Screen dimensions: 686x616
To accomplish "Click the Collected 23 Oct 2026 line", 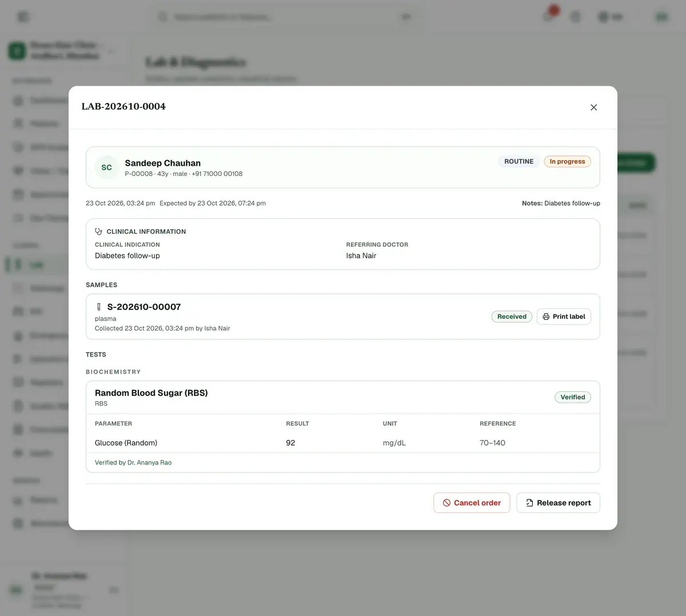I will [162, 328].
